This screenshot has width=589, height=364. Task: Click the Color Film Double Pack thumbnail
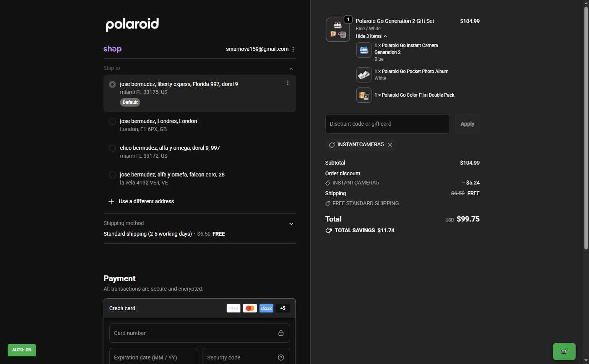pos(364,95)
